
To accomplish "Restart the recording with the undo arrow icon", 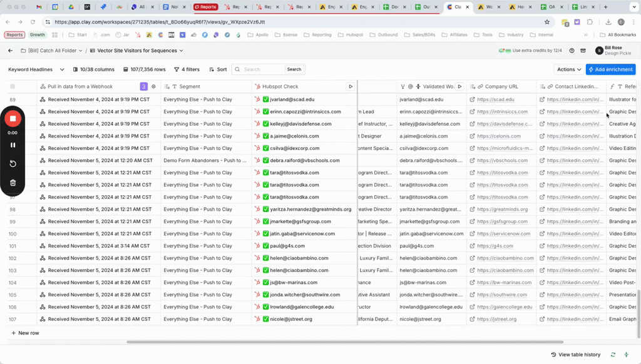I will (x=13, y=163).
